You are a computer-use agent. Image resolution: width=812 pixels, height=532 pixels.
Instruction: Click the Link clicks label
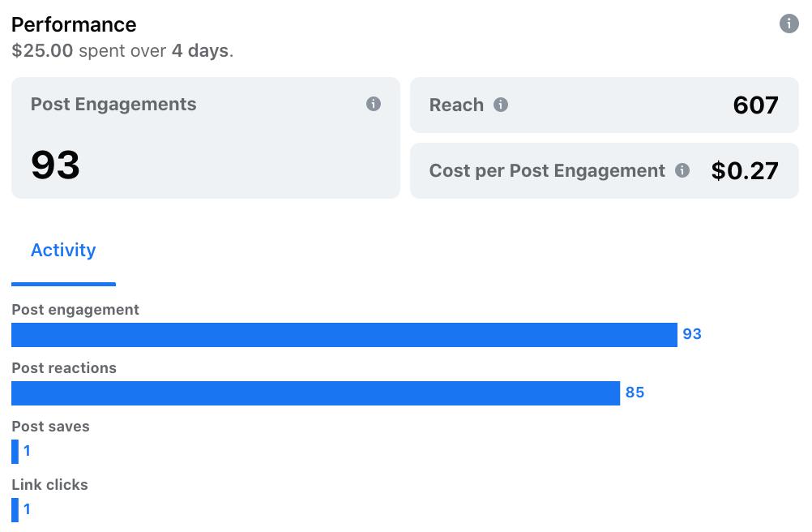(49, 485)
